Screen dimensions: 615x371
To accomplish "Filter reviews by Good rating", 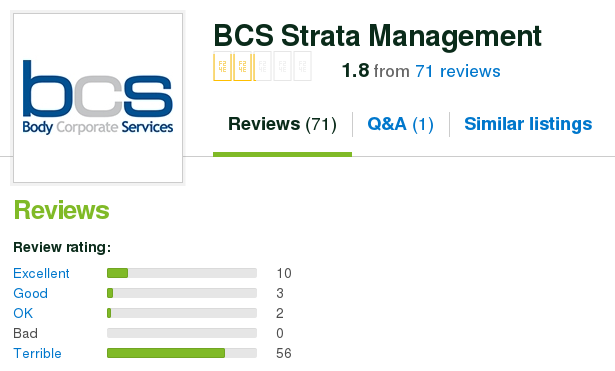I will point(31,293).
